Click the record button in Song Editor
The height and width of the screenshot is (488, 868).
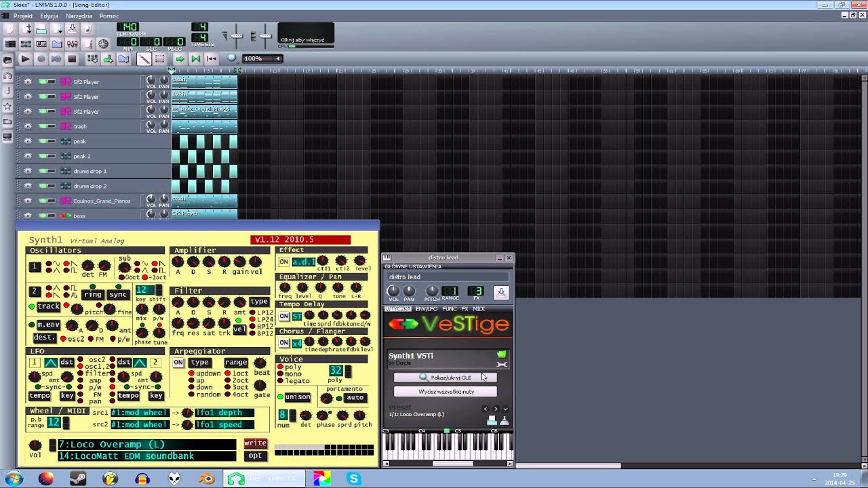tap(41, 59)
